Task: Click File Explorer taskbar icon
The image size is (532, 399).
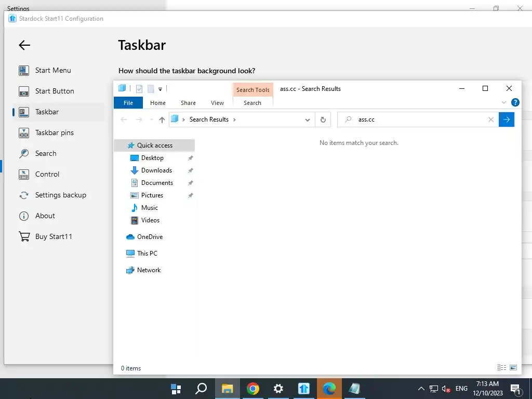Action: (228, 389)
